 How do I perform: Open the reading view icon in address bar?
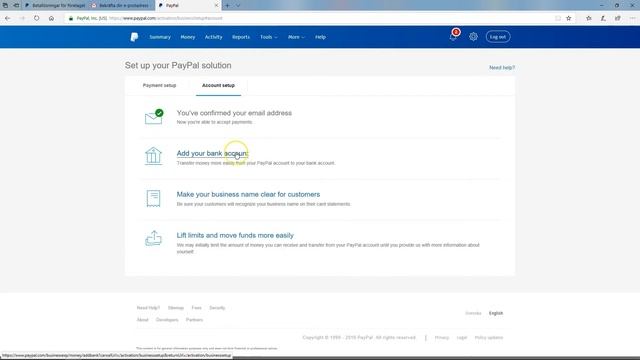tap(558, 18)
